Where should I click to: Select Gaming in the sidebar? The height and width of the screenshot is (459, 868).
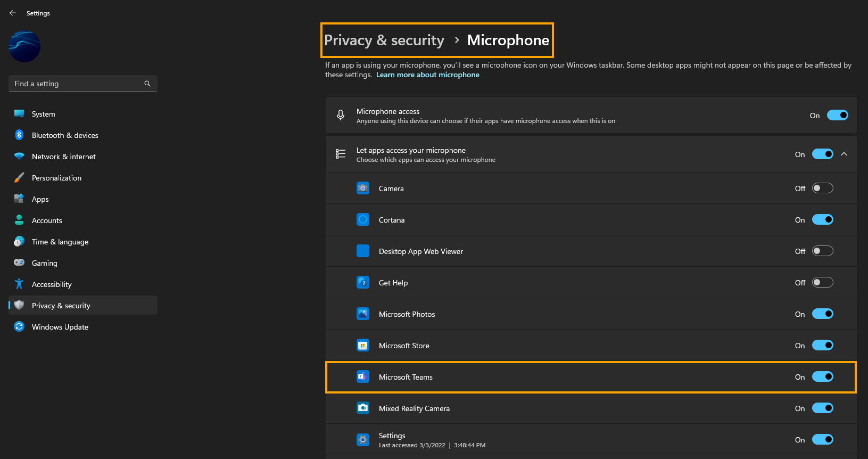(83, 263)
